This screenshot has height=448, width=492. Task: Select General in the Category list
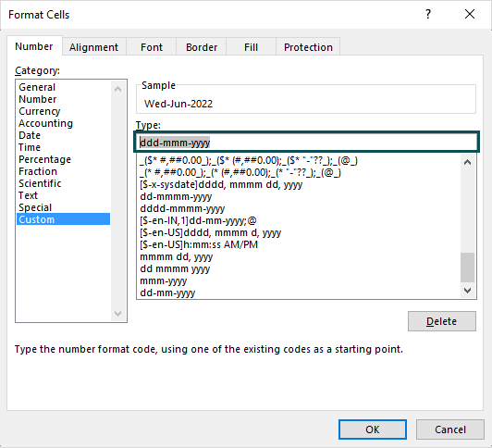coord(64,87)
